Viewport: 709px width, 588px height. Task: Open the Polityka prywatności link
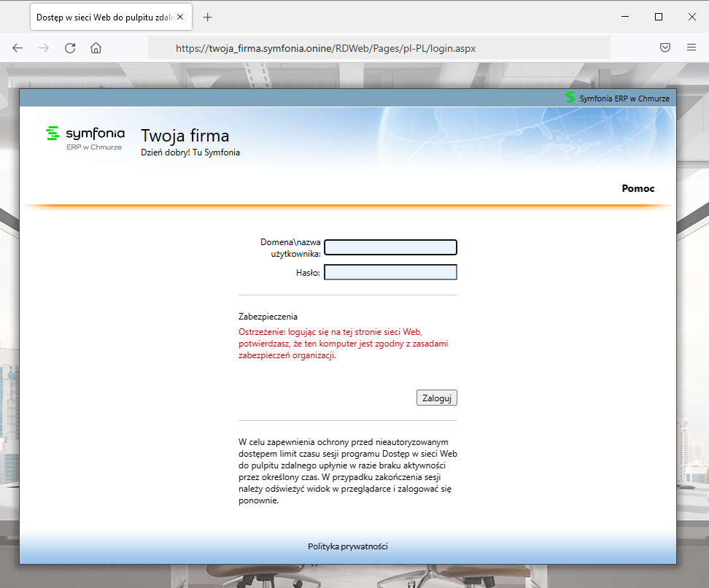coord(348,546)
